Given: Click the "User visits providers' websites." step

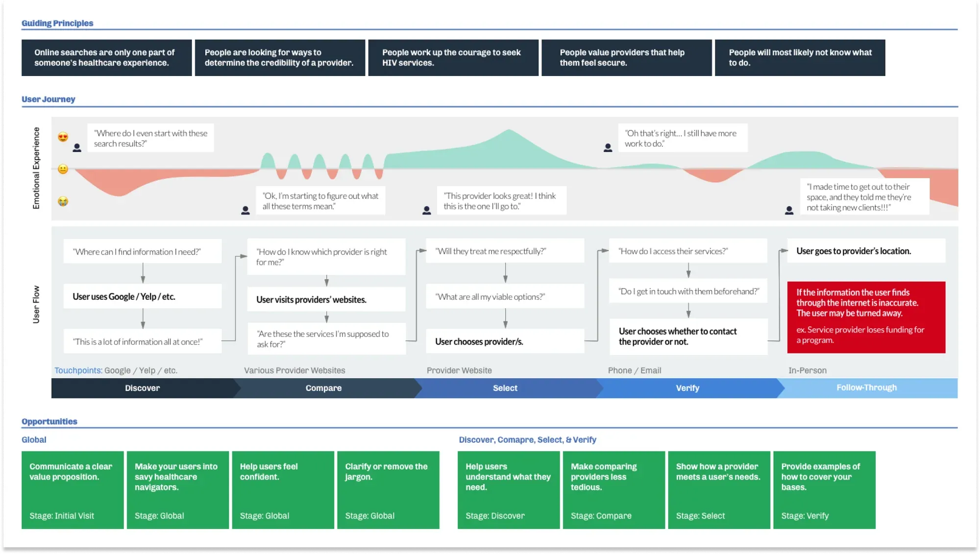Looking at the screenshot, I should pos(326,299).
